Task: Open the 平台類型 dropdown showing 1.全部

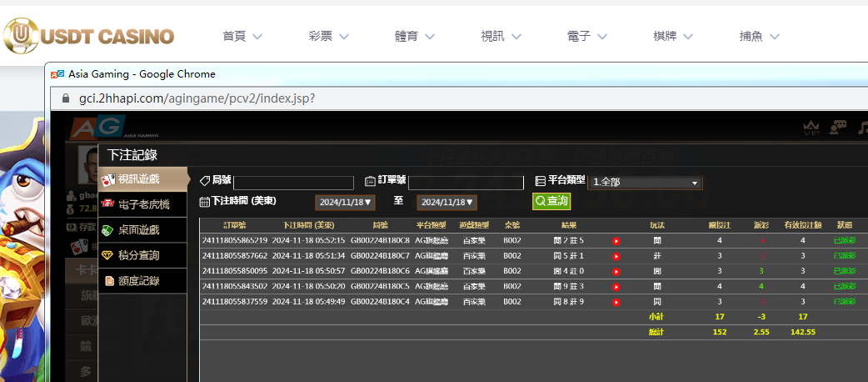Action: (645, 183)
